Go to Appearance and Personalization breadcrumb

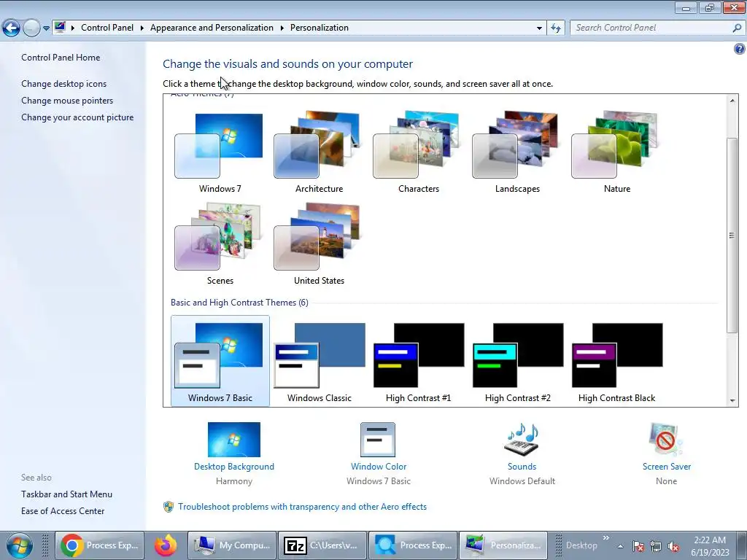212,28
